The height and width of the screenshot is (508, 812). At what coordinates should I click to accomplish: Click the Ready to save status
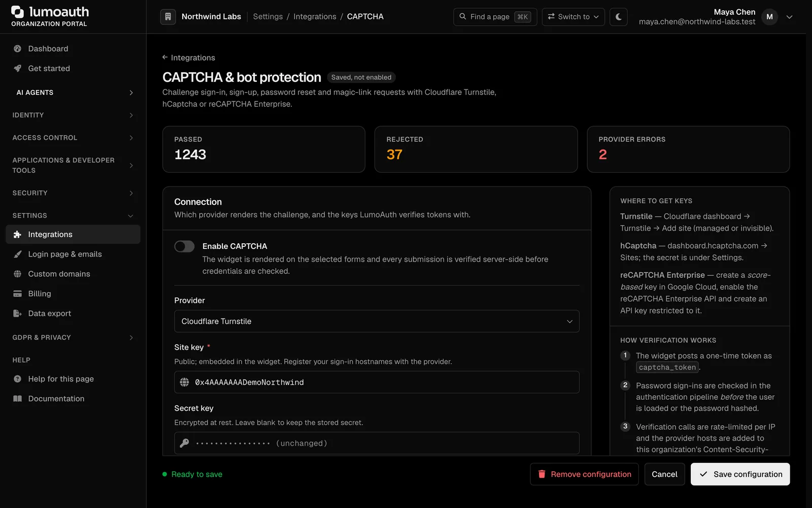tap(192, 474)
